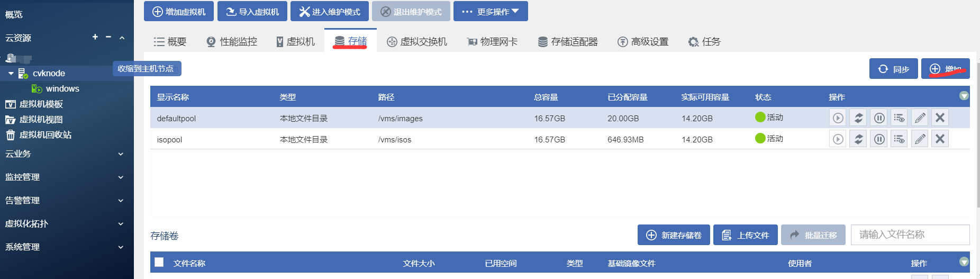The width and height of the screenshot is (980, 279).
Task: Switch to the 虚拟机 tab
Action: tap(295, 41)
